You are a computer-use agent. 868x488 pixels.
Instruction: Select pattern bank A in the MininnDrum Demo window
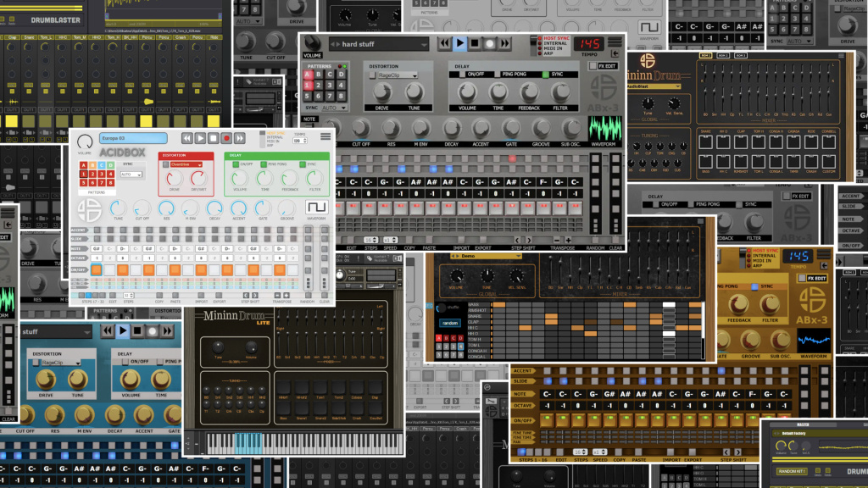439,338
